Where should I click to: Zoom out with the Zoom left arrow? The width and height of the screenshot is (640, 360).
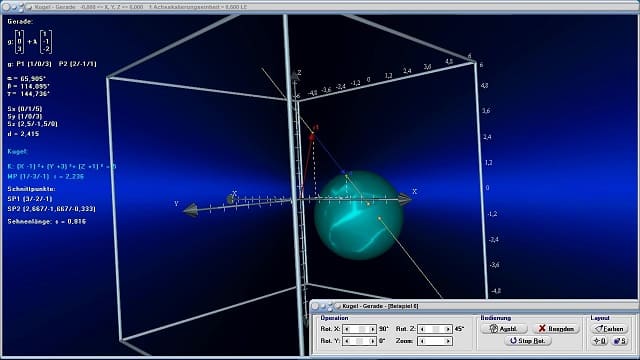pyautogui.click(x=422, y=341)
